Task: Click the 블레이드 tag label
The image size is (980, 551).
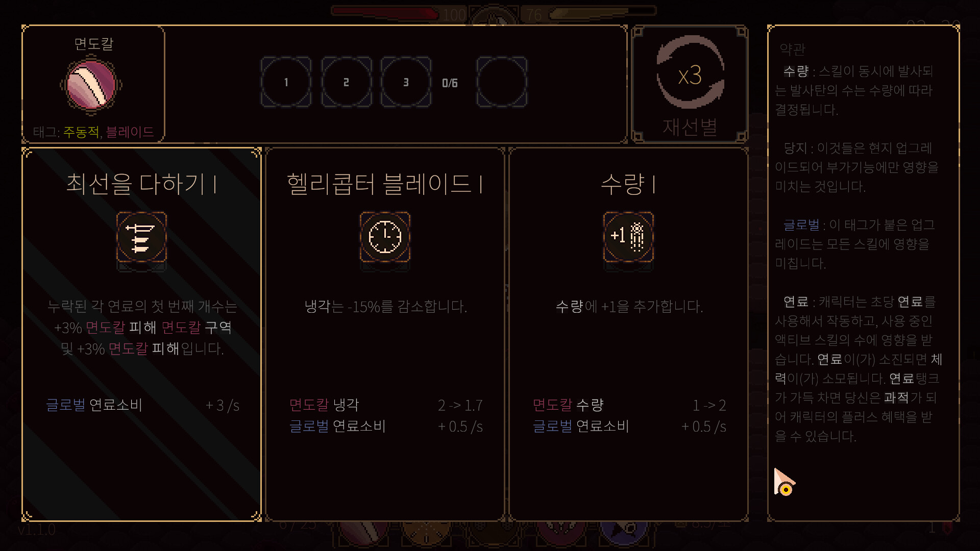Action: coord(130,132)
